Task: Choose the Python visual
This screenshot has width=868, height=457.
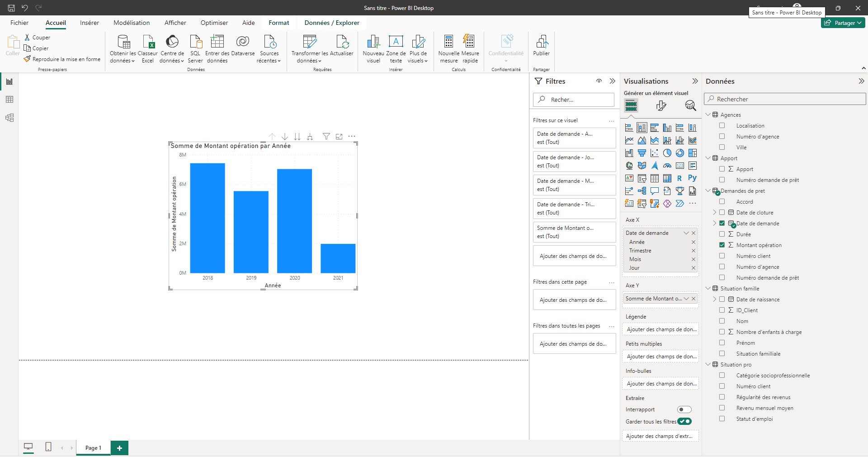Action: pyautogui.click(x=693, y=178)
